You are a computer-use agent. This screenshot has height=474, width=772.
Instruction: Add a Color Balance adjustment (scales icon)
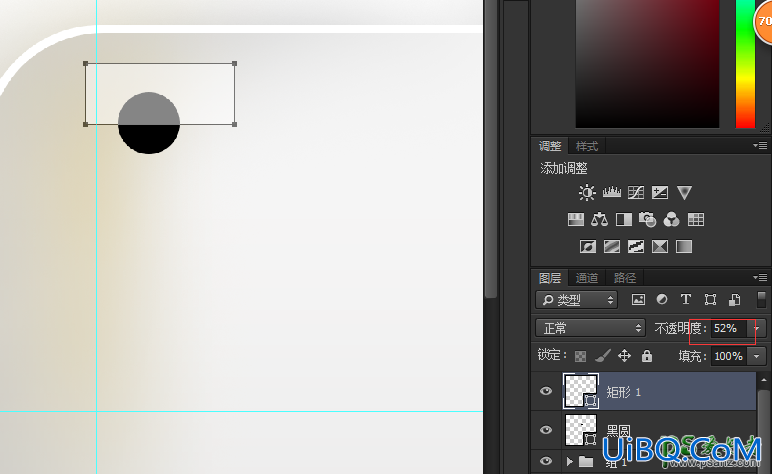tap(599, 220)
